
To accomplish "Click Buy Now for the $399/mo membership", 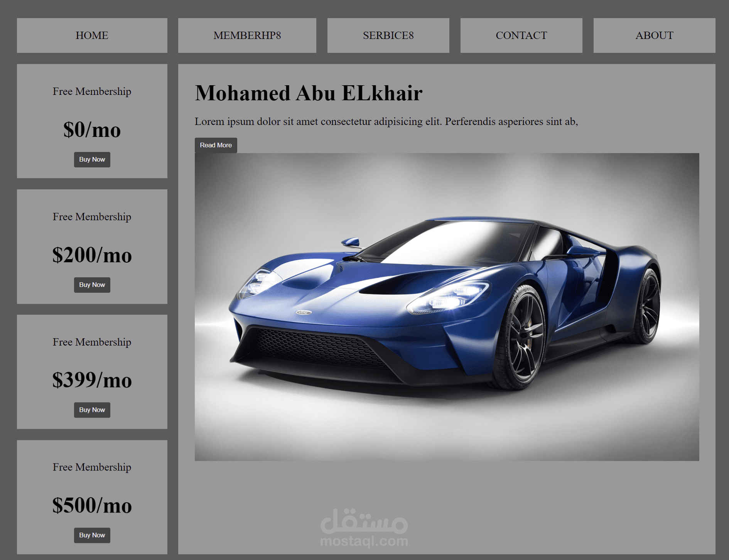I will (x=92, y=410).
